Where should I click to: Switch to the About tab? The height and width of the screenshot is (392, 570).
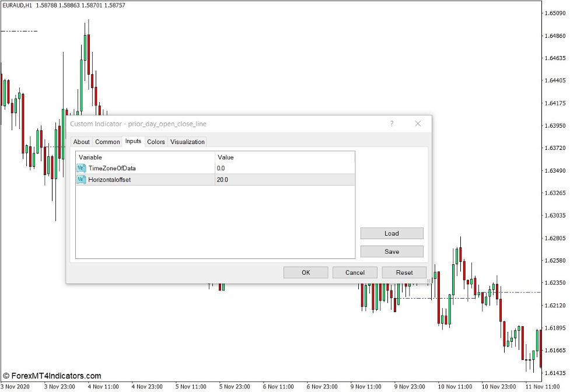pos(81,142)
